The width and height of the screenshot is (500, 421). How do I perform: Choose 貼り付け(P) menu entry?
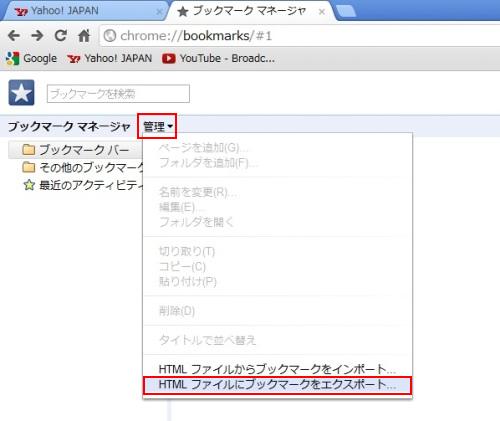pos(278,281)
